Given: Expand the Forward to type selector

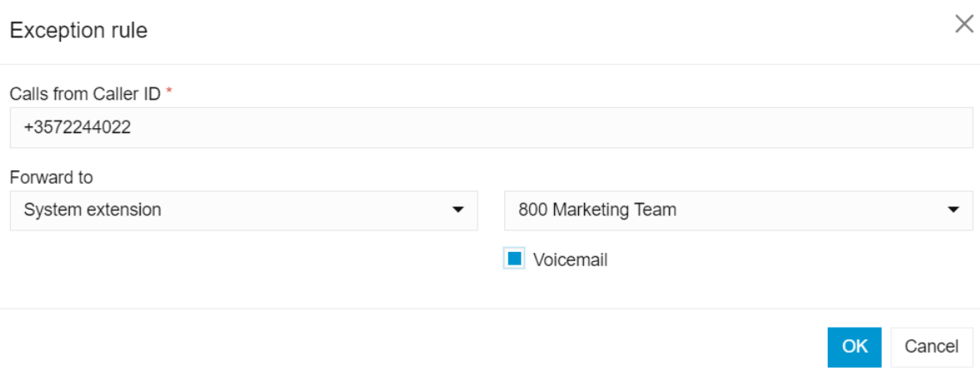Looking at the screenshot, I should point(244,210).
